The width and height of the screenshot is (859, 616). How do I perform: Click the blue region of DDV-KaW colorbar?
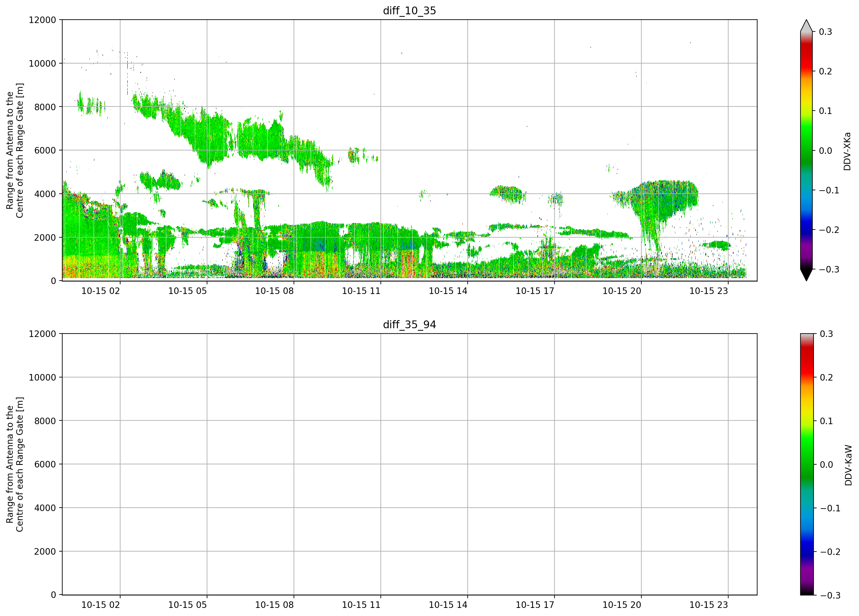(806, 548)
